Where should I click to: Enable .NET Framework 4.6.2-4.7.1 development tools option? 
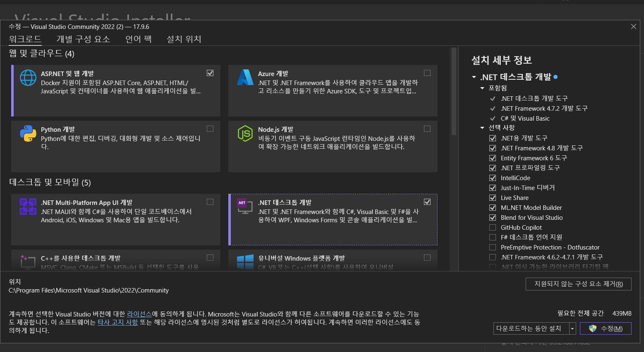pos(493,257)
